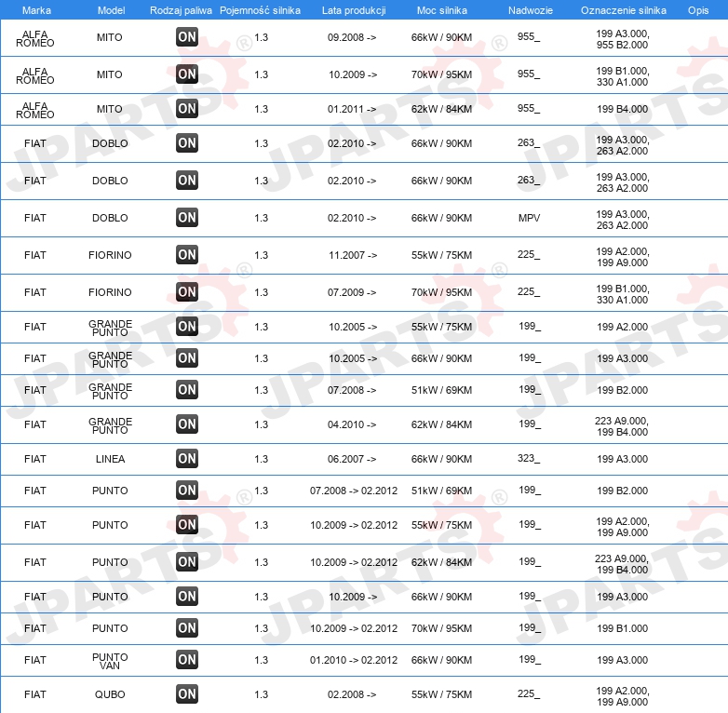This screenshot has height=713, width=728.
Task: Click engine code 199 B1.000 in PUNTO row
Action: pos(622,628)
